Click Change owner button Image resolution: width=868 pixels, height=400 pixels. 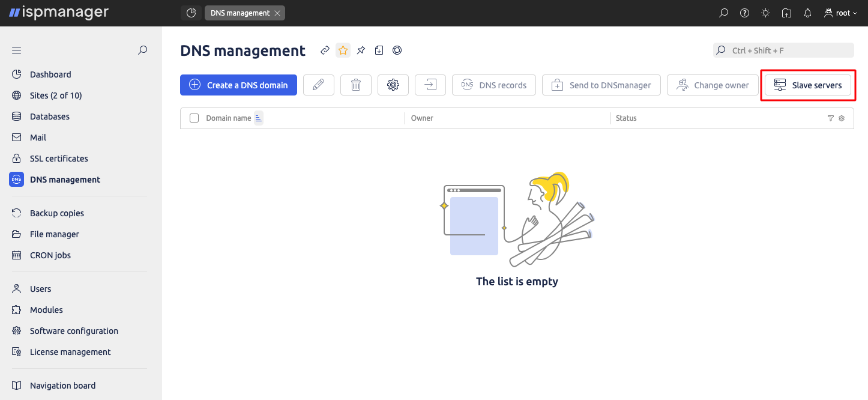(713, 85)
